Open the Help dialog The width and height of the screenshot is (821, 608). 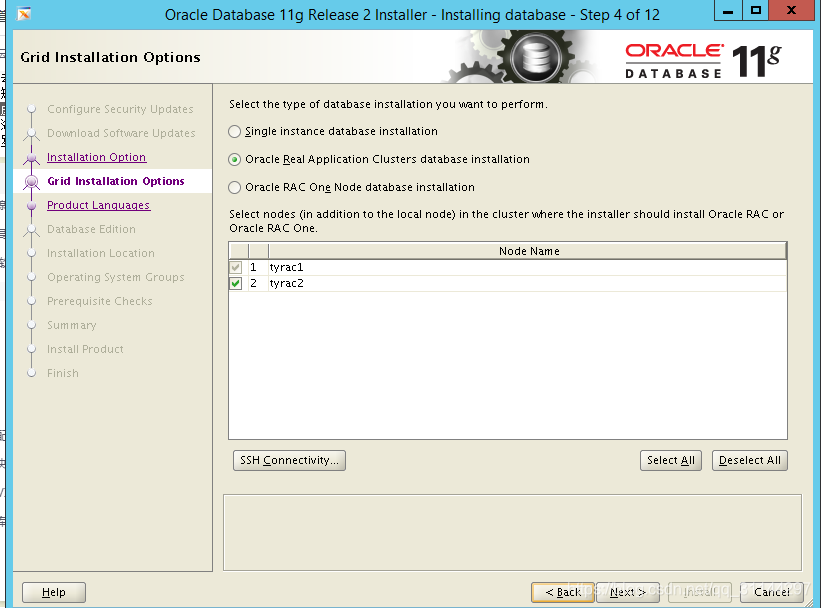pos(54,592)
